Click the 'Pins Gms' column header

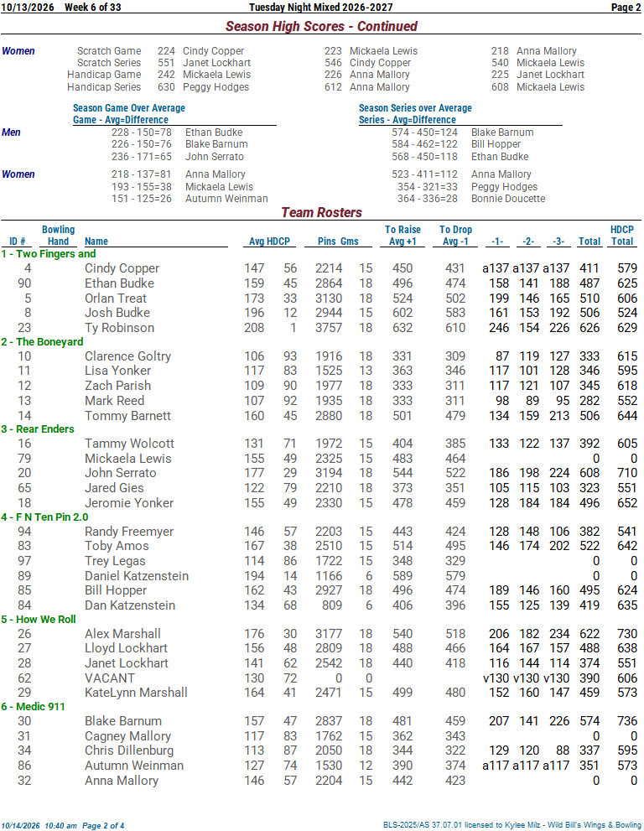[x=338, y=242]
